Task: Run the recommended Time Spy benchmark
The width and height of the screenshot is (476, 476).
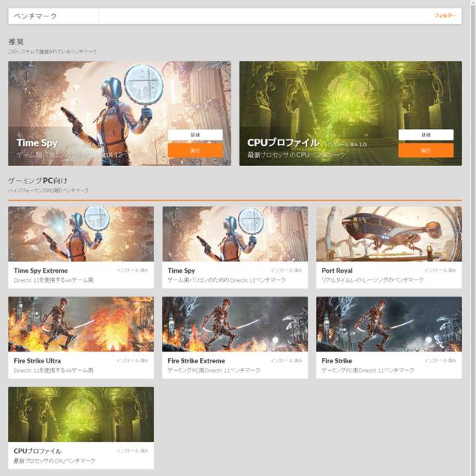Action: [x=195, y=151]
